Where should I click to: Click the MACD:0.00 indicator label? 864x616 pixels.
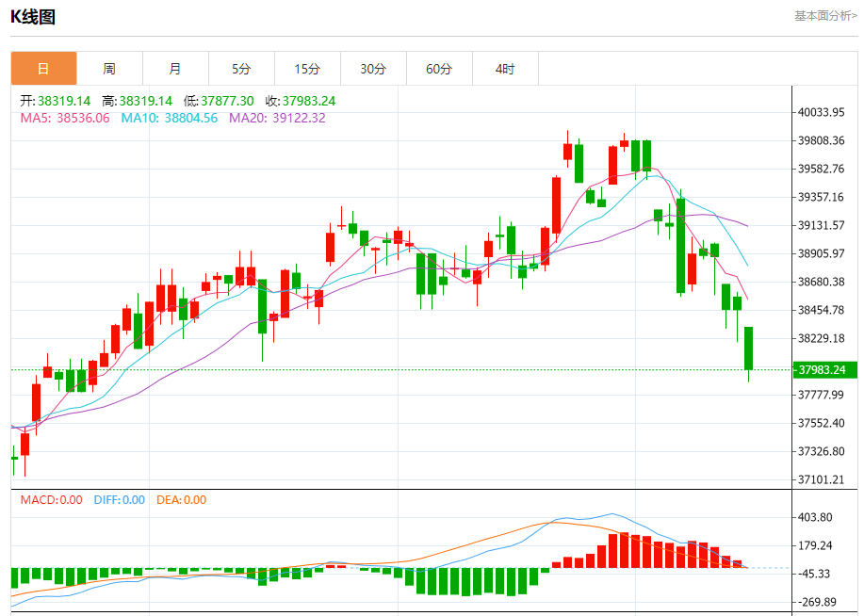(x=51, y=500)
